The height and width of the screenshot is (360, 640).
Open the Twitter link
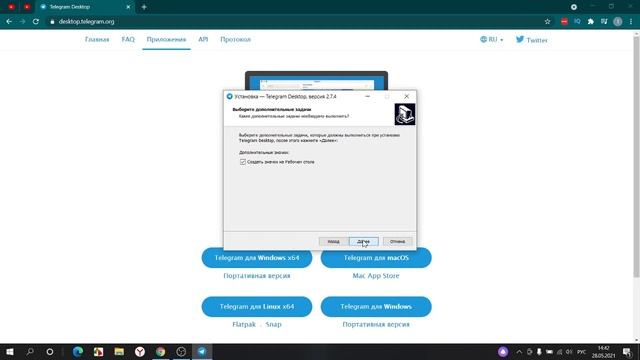(531, 40)
